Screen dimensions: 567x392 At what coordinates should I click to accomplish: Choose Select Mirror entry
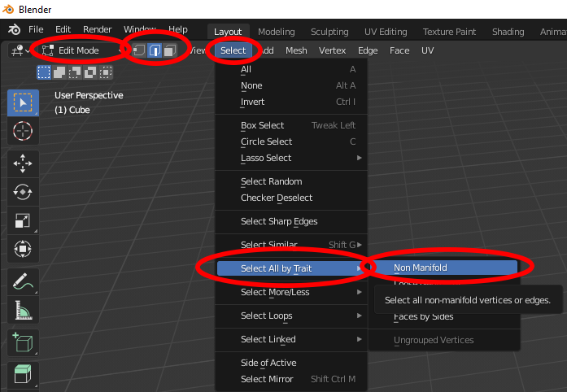pyautogui.click(x=291, y=379)
